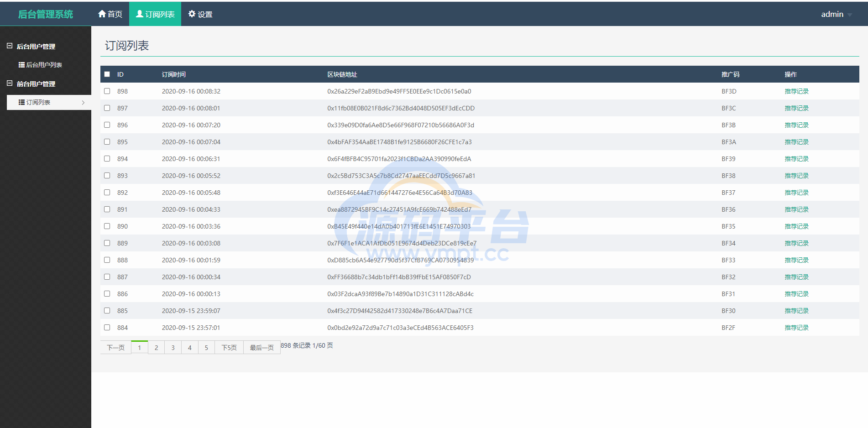Click the home icon in top navigation

[102, 14]
